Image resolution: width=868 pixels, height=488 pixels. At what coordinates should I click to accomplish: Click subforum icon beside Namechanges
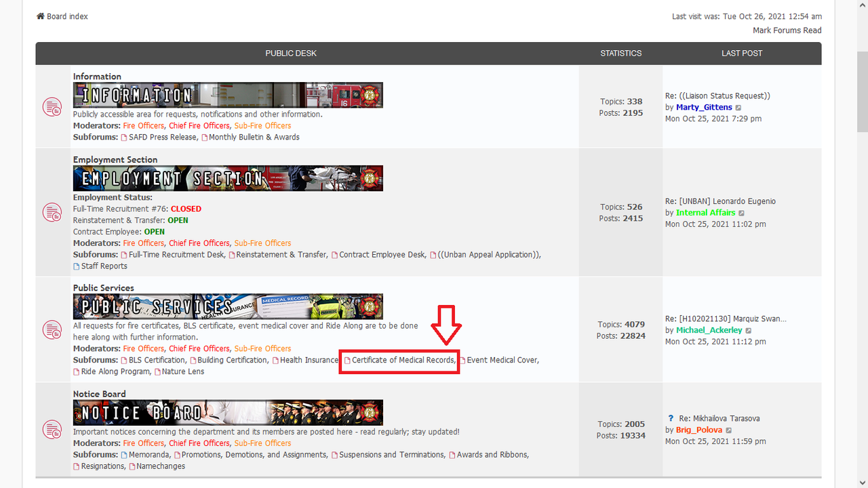click(x=132, y=467)
